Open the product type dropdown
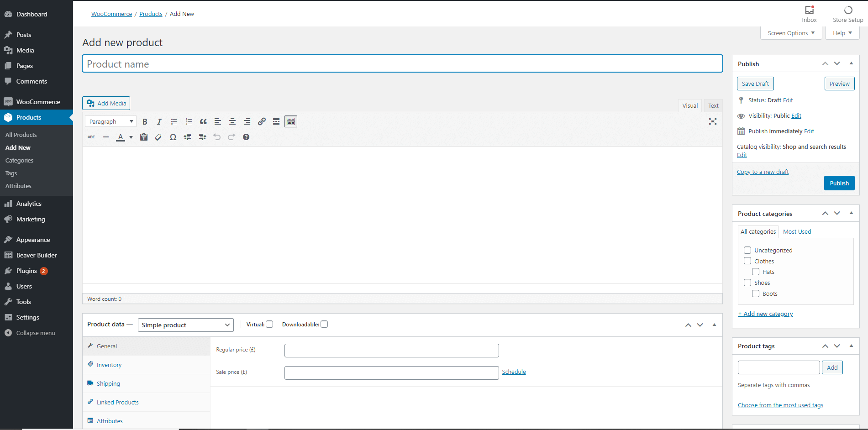 coord(185,325)
